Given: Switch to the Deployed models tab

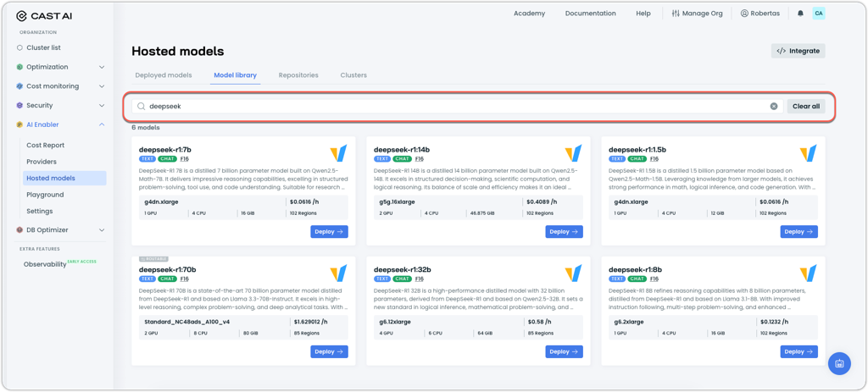Looking at the screenshot, I should tap(164, 75).
